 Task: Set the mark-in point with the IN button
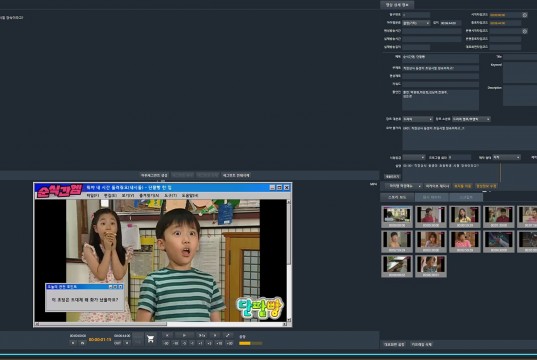pos(82,343)
